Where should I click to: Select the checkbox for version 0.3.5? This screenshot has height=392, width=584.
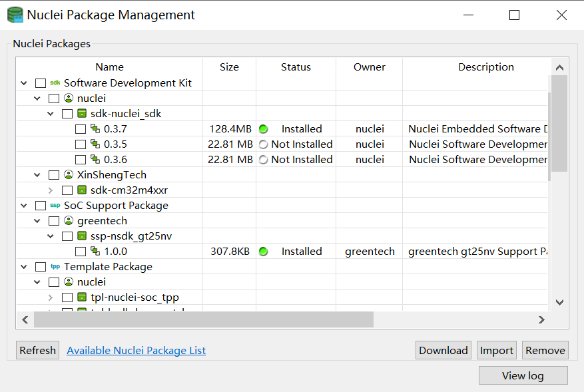81,144
